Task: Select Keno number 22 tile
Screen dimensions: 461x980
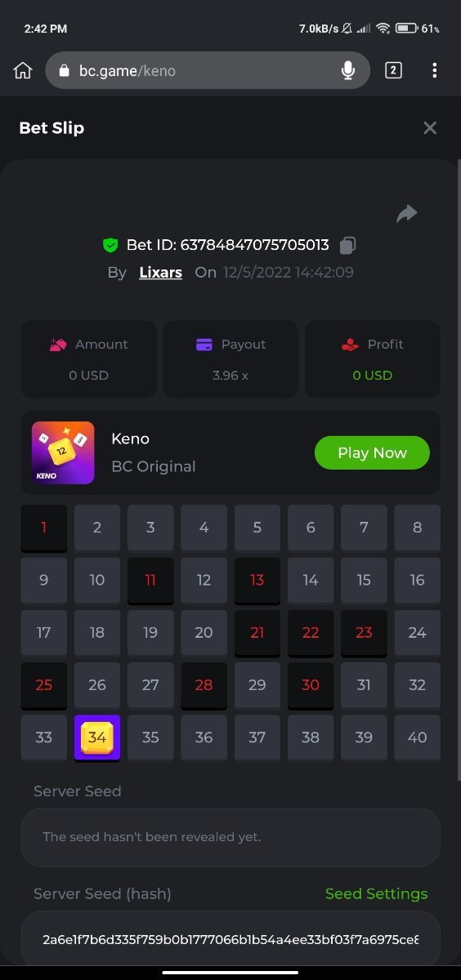Action: coord(311,633)
